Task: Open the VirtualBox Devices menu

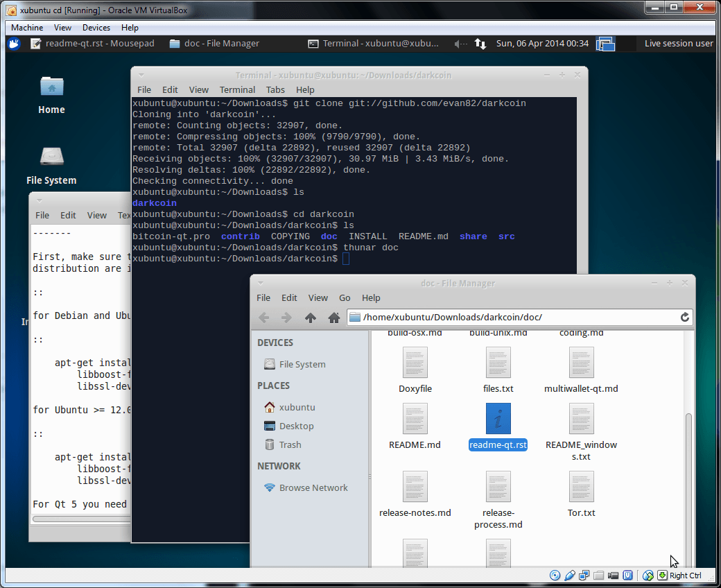Action: point(96,28)
